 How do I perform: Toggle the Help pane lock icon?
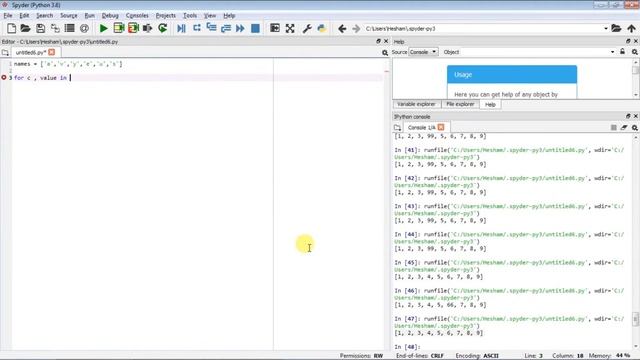point(622,52)
